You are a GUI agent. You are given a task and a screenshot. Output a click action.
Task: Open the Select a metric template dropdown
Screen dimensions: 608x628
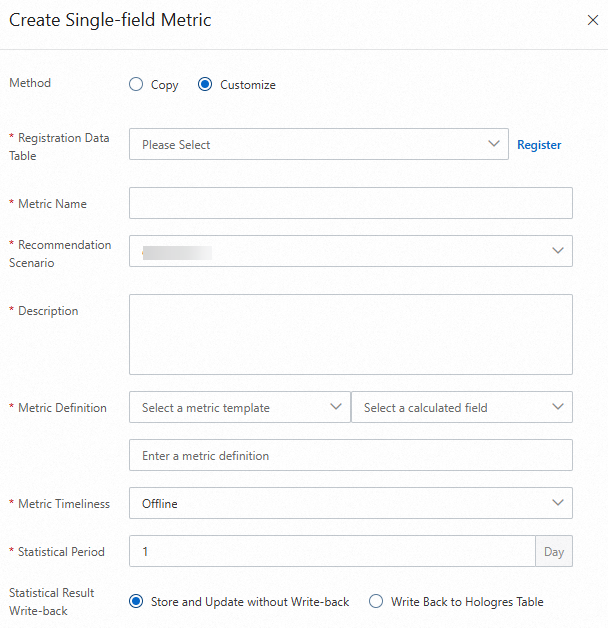coord(239,407)
